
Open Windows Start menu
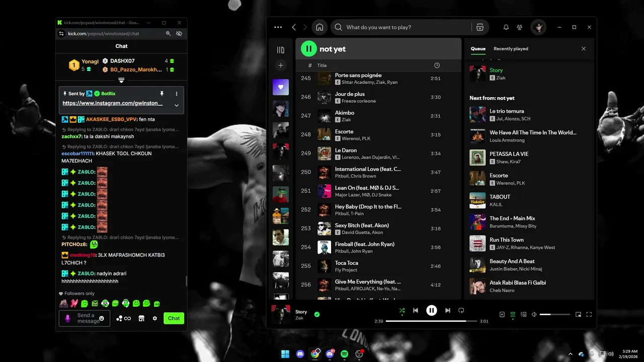(x=285, y=354)
